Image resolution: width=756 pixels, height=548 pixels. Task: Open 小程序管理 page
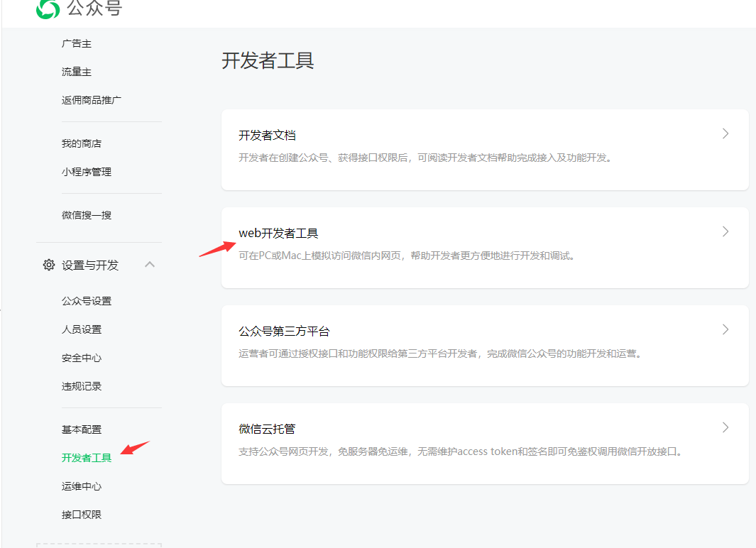pyautogui.click(x=87, y=172)
